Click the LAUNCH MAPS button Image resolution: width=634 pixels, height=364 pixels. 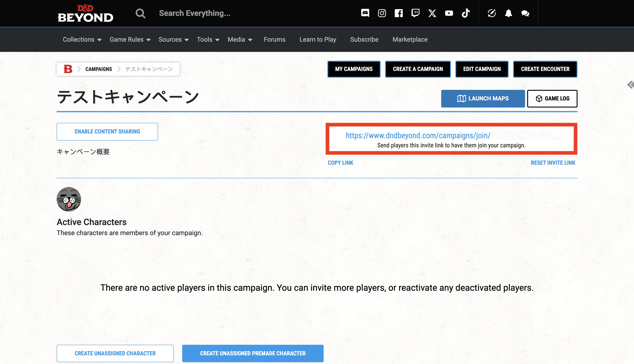click(483, 99)
